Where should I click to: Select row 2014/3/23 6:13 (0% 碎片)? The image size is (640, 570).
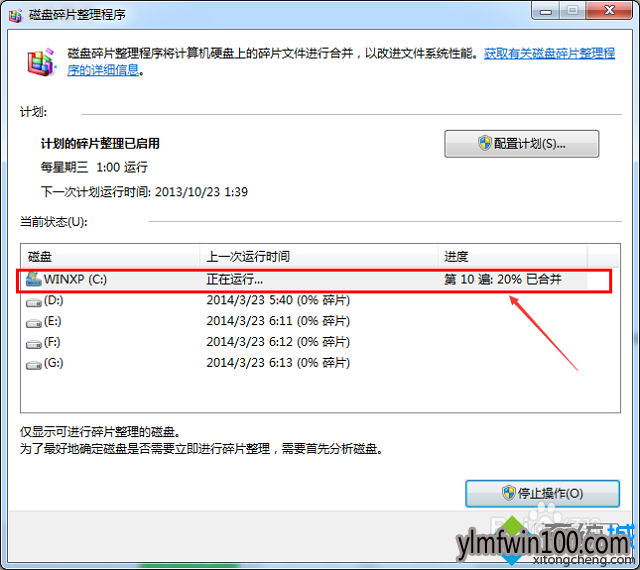[x=278, y=363]
